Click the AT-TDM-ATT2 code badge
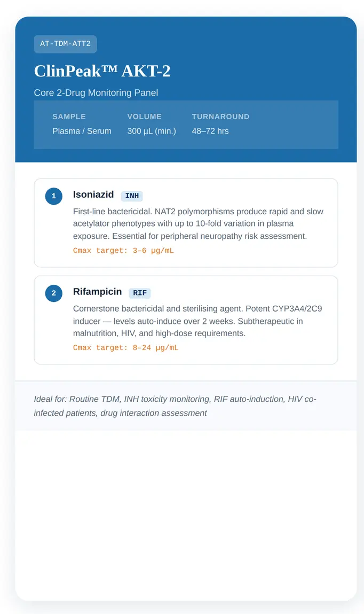The height and width of the screenshot is (614, 364). click(65, 44)
